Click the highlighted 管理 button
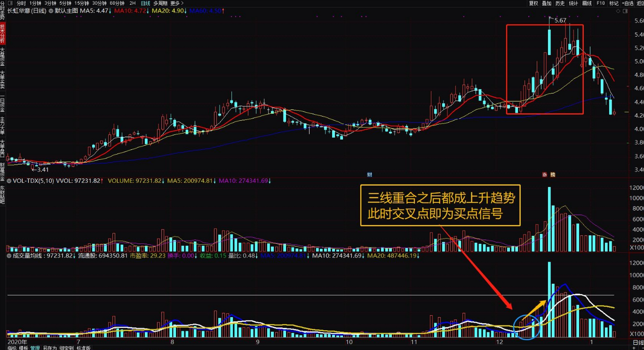This screenshot has height=350, width=644. [35, 348]
